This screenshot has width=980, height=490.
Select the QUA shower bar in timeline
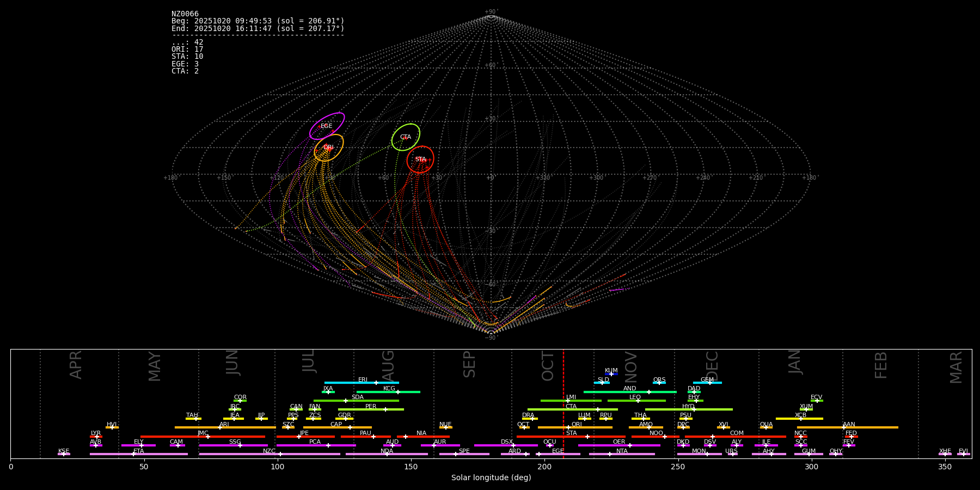coord(766,427)
